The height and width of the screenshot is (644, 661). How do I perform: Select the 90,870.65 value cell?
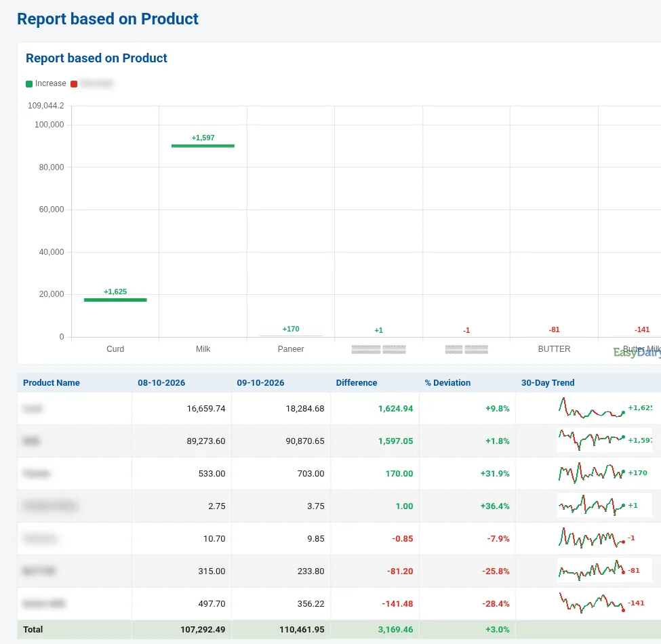[281, 441]
